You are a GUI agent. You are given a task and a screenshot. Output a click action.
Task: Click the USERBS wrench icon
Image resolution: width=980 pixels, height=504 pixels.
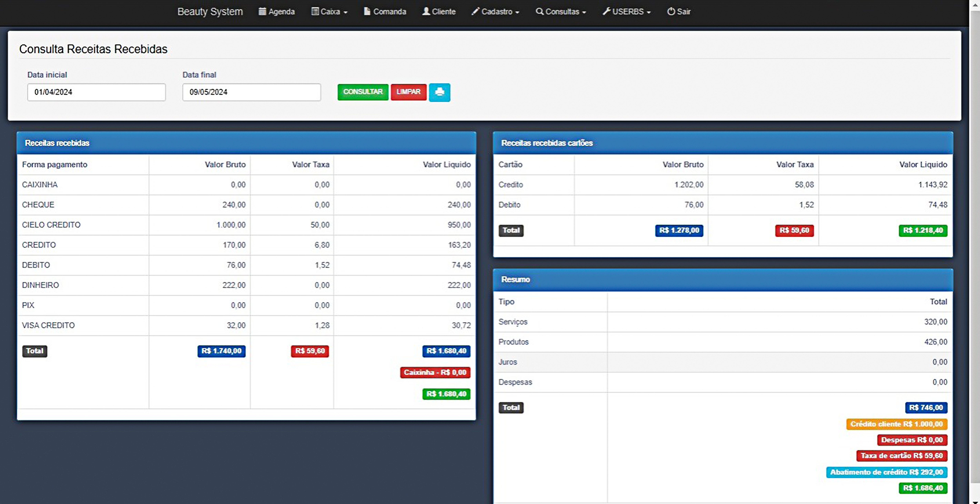click(x=606, y=11)
